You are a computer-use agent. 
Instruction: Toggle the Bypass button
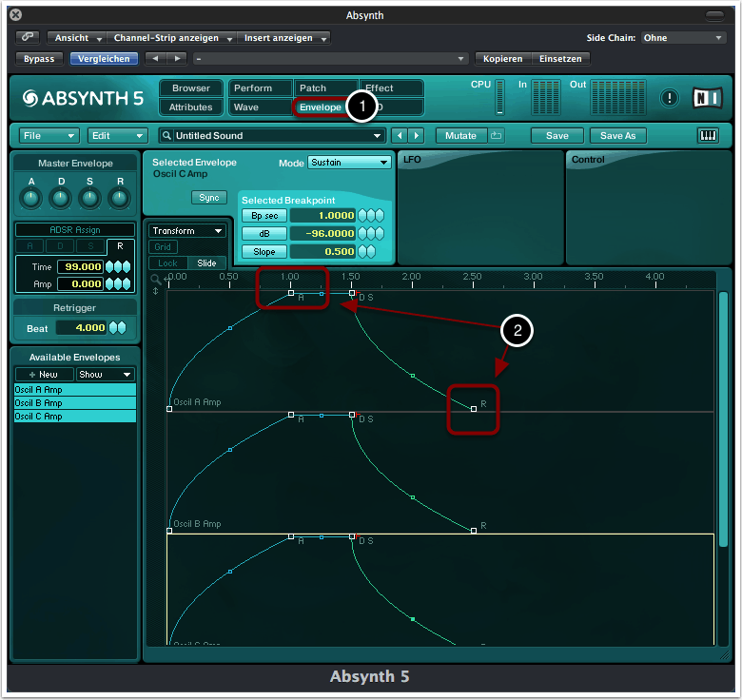[40, 59]
